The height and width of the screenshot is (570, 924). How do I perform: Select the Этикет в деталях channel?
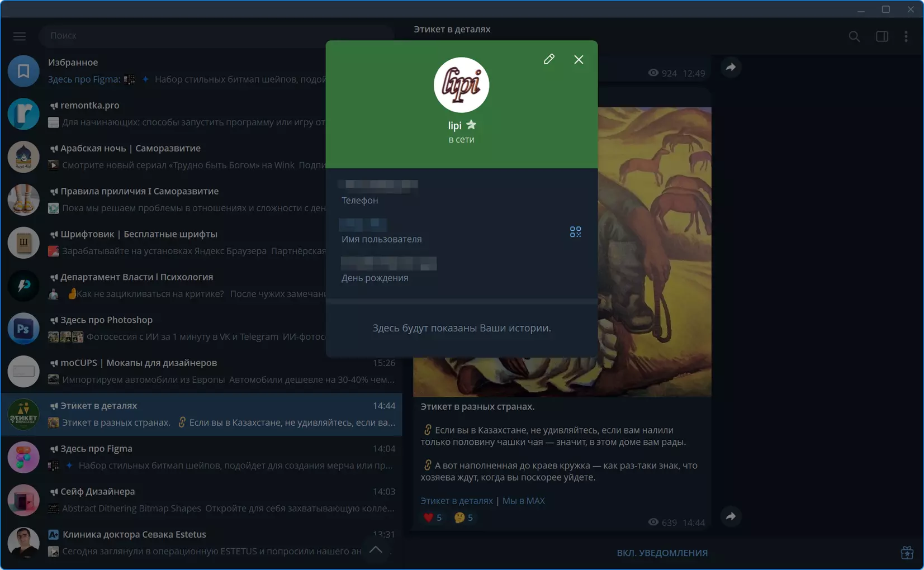tap(201, 415)
